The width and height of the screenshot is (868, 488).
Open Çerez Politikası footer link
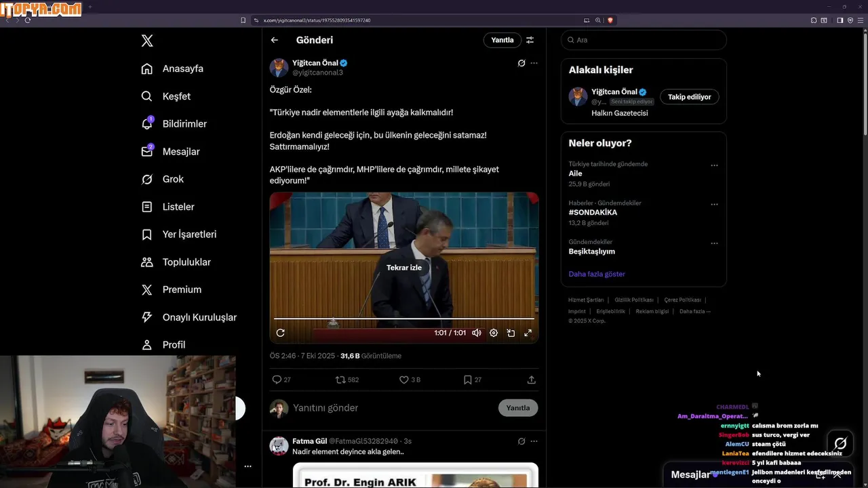[x=683, y=300]
